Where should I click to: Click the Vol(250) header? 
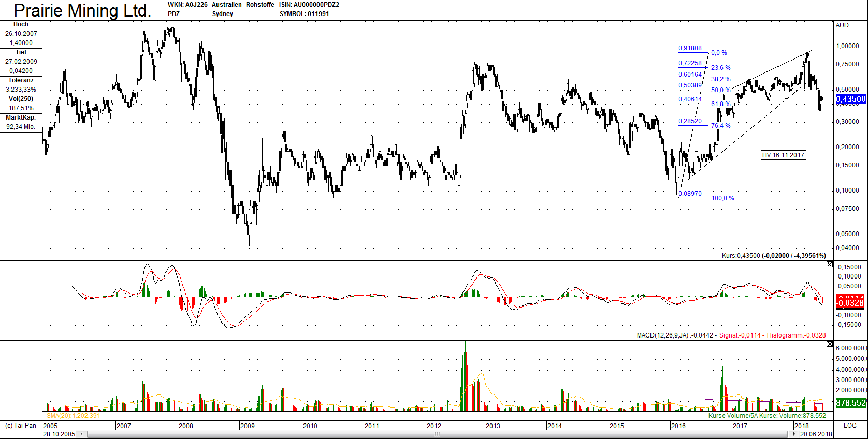tap(21, 99)
